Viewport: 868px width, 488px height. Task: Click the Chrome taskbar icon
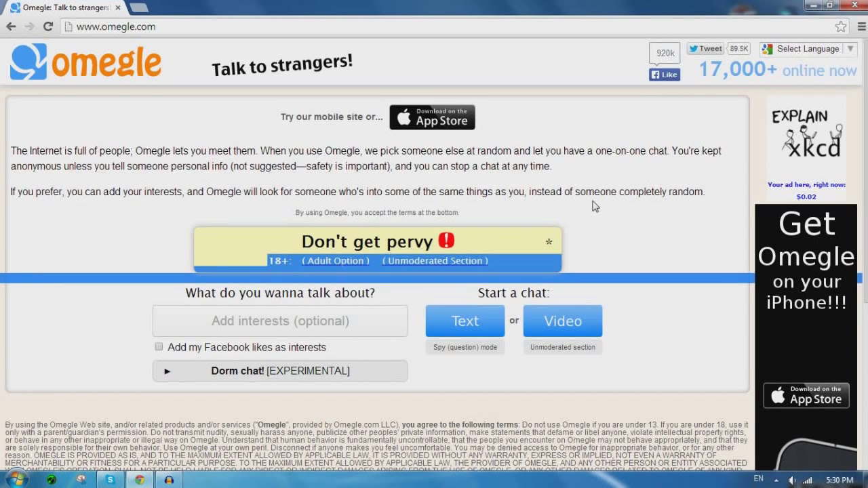tap(139, 480)
